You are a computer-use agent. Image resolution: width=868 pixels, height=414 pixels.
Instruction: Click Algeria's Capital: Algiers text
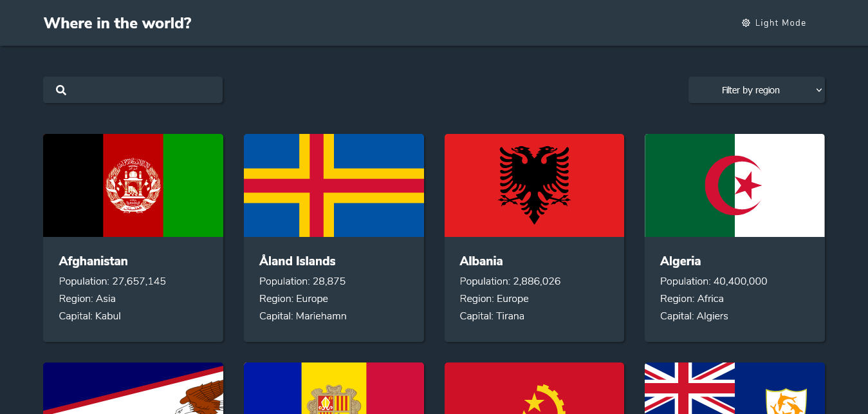pos(694,316)
